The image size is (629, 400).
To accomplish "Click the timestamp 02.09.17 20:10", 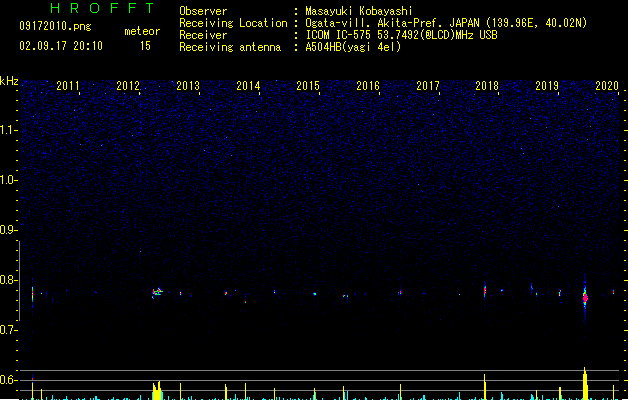I will click(61, 46).
